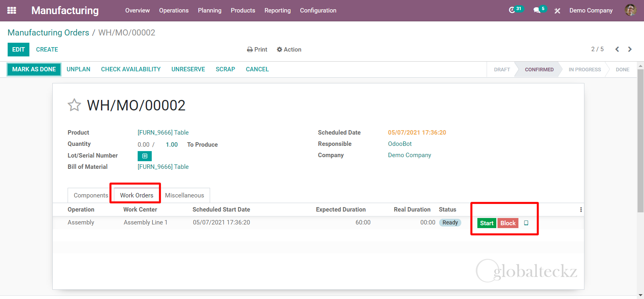644x299 pixels.
Task: Select IN PROGRESS status stage
Action: point(584,70)
